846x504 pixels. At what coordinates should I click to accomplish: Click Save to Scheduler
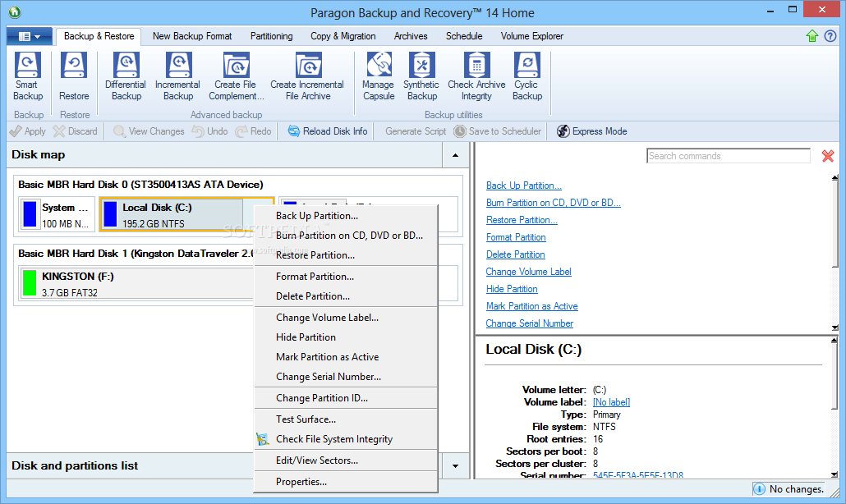tap(498, 131)
